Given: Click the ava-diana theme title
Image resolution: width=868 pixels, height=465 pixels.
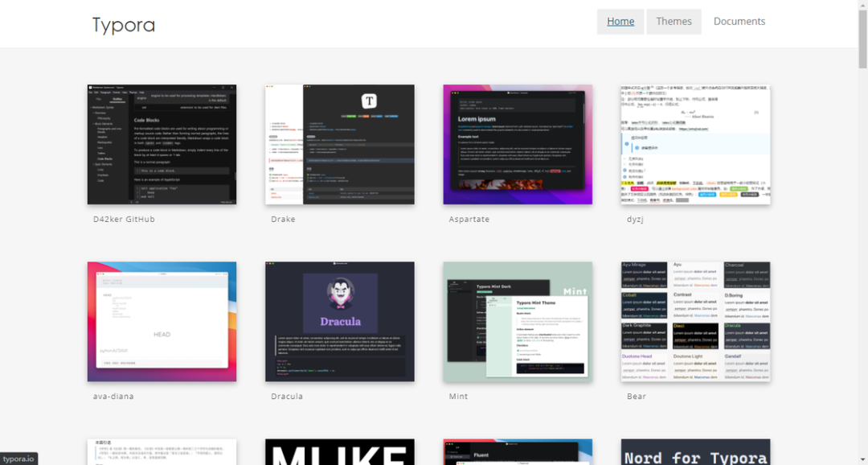Looking at the screenshot, I should (x=113, y=397).
